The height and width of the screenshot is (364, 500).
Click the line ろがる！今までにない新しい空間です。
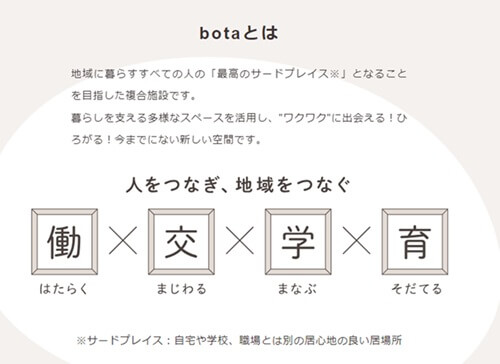[x=166, y=140]
